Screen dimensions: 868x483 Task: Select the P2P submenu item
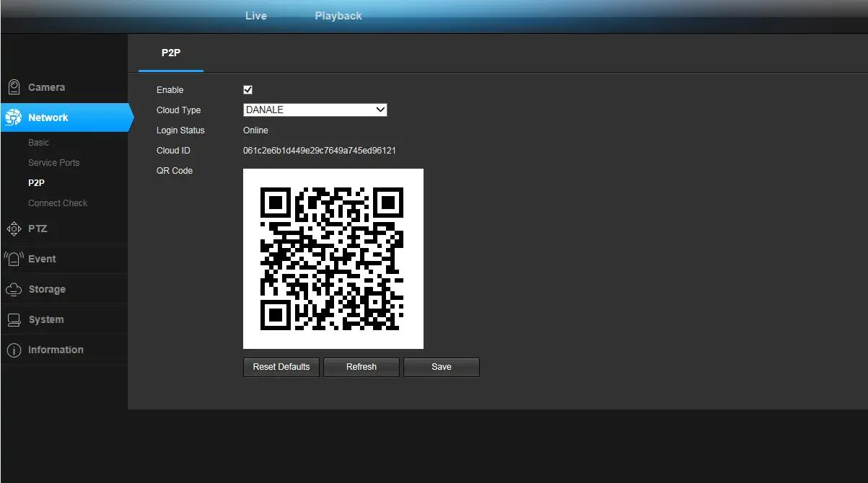click(36, 183)
